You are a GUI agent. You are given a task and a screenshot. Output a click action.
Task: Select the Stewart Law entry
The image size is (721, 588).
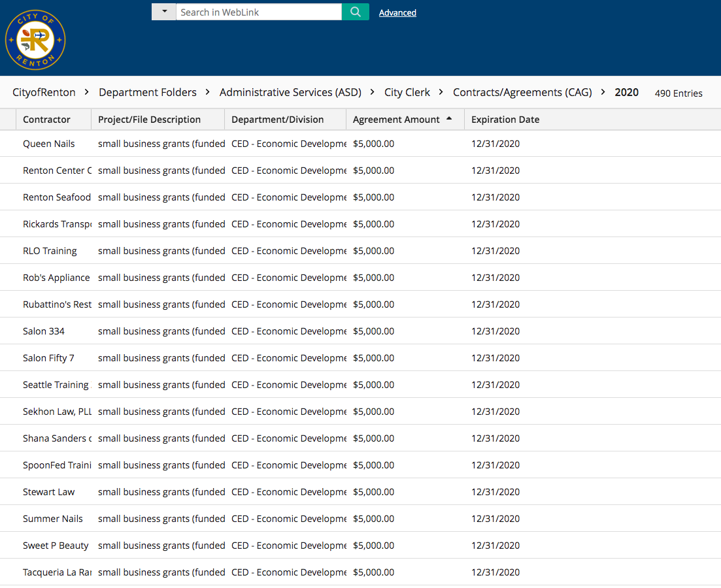point(49,492)
